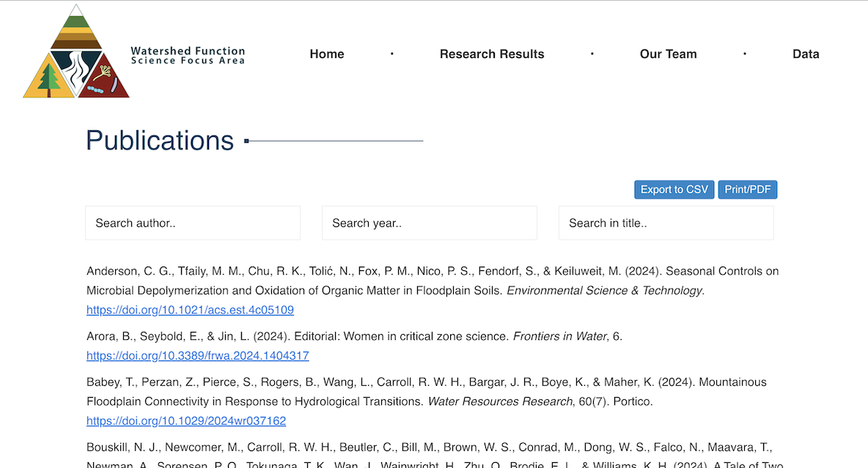The height and width of the screenshot is (468, 868).
Task: Click the Export to CSV button
Action: click(x=674, y=189)
